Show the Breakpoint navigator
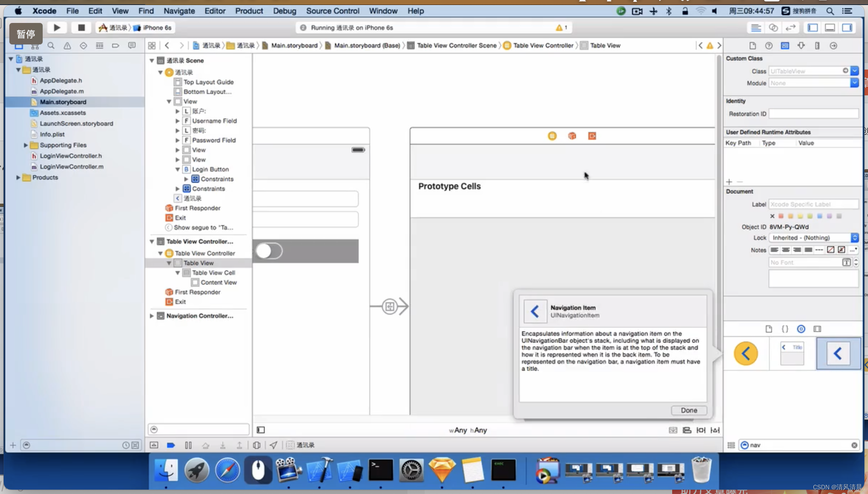Image resolution: width=868 pixels, height=494 pixels. (x=115, y=46)
